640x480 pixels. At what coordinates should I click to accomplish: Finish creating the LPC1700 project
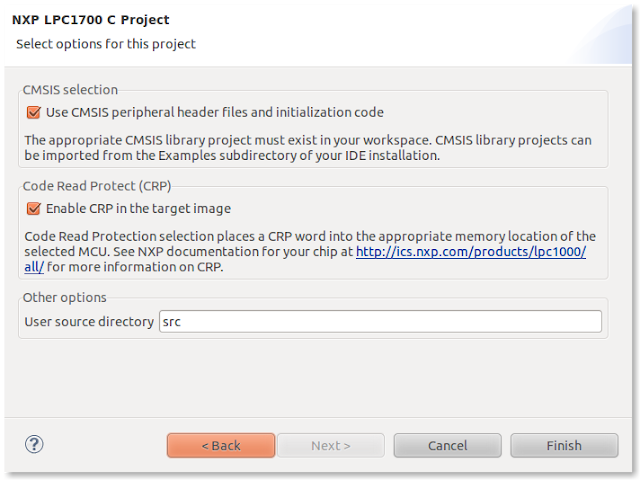click(x=564, y=445)
